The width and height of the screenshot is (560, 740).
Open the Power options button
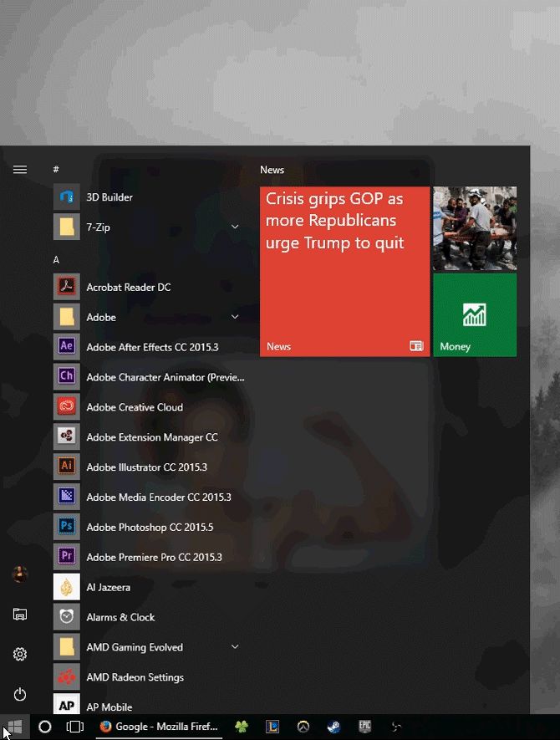coord(20,694)
